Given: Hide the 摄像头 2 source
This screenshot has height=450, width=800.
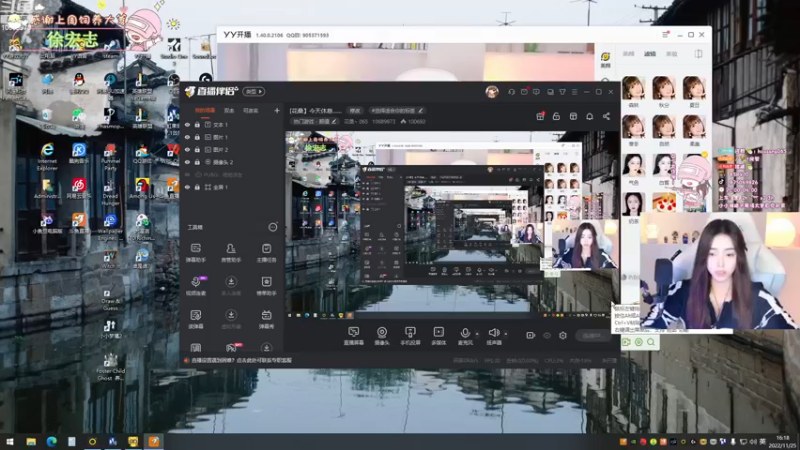Looking at the screenshot, I should coord(187,162).
